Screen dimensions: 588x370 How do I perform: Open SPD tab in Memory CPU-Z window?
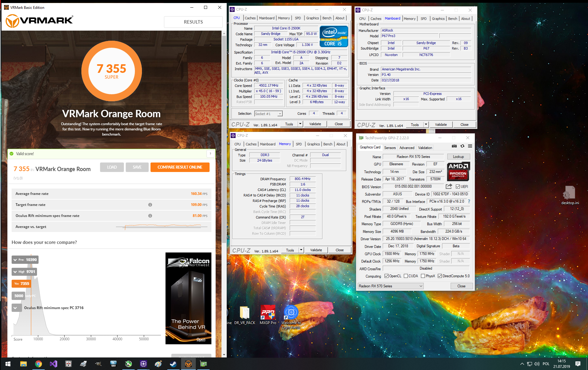299,144
